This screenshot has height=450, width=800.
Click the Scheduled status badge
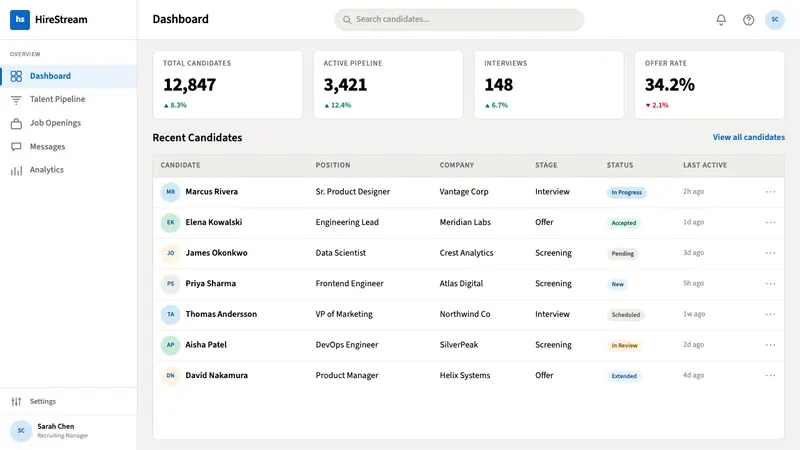point(626,315)
